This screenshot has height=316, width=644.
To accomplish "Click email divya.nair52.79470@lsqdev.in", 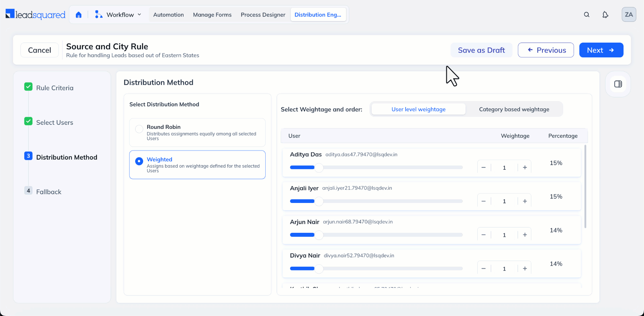I will tap(359, 255).
